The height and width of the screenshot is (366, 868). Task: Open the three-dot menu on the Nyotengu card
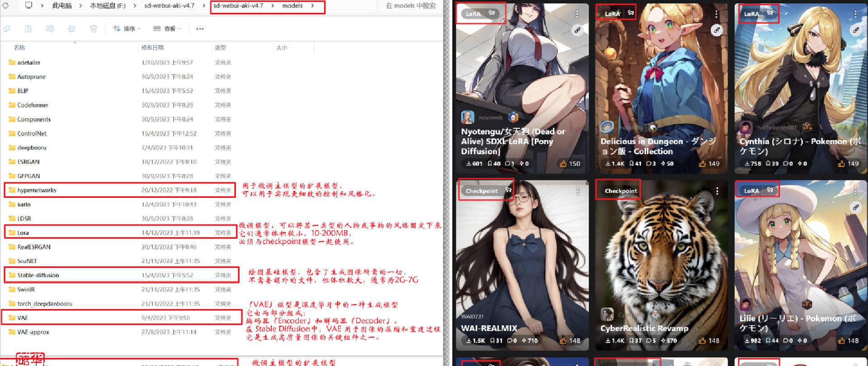pos(577,14)
